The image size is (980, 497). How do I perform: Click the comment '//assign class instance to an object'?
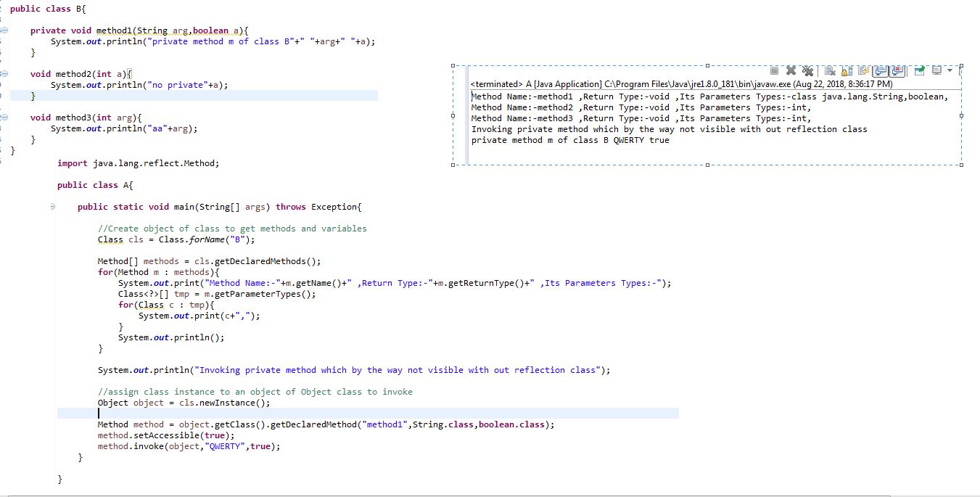click(x=255, y=392)
